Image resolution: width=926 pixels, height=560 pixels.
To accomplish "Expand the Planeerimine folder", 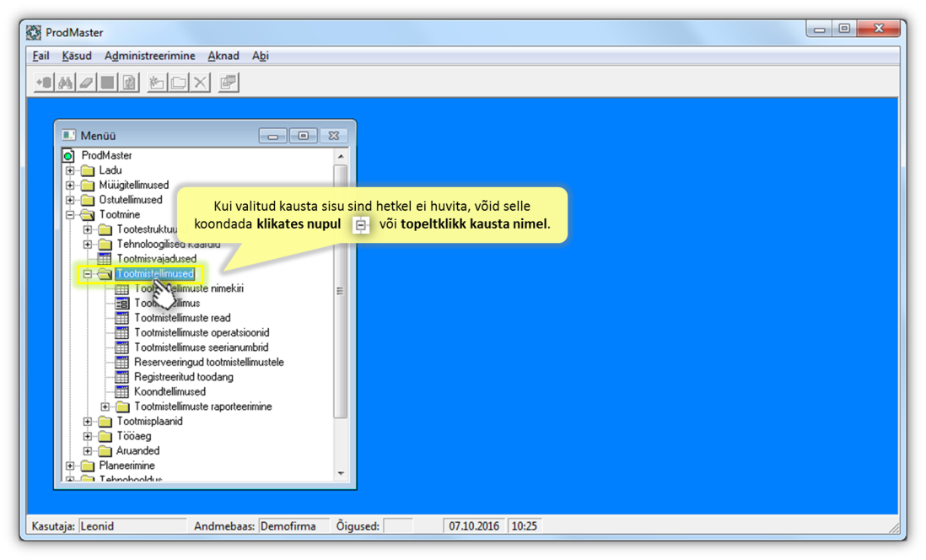I will pos(70,466).
